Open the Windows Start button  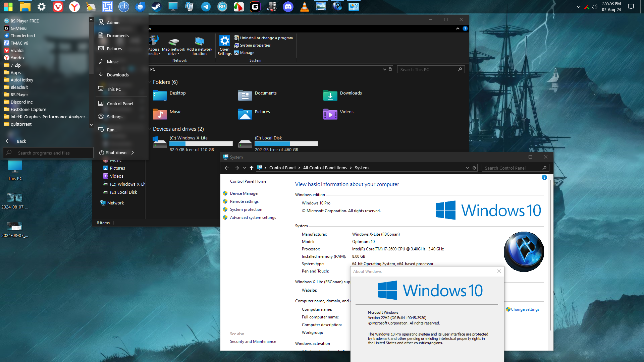pyautogui.click(x=8, y=6)
